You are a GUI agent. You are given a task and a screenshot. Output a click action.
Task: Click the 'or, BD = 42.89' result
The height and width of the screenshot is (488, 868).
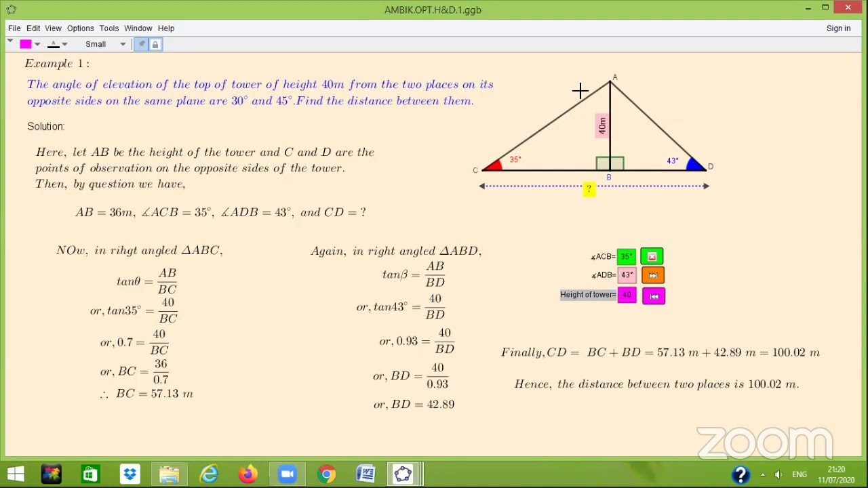pos(414,405)
